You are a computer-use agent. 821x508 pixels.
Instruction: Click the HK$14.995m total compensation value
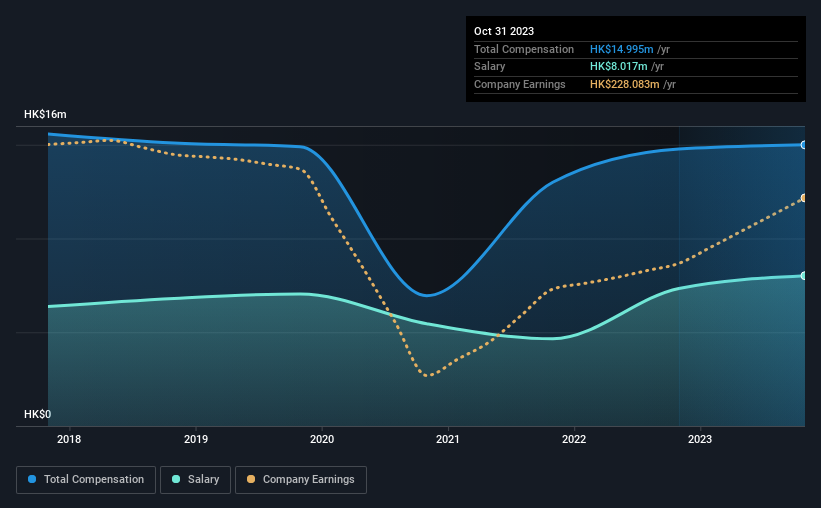(622, 49)
